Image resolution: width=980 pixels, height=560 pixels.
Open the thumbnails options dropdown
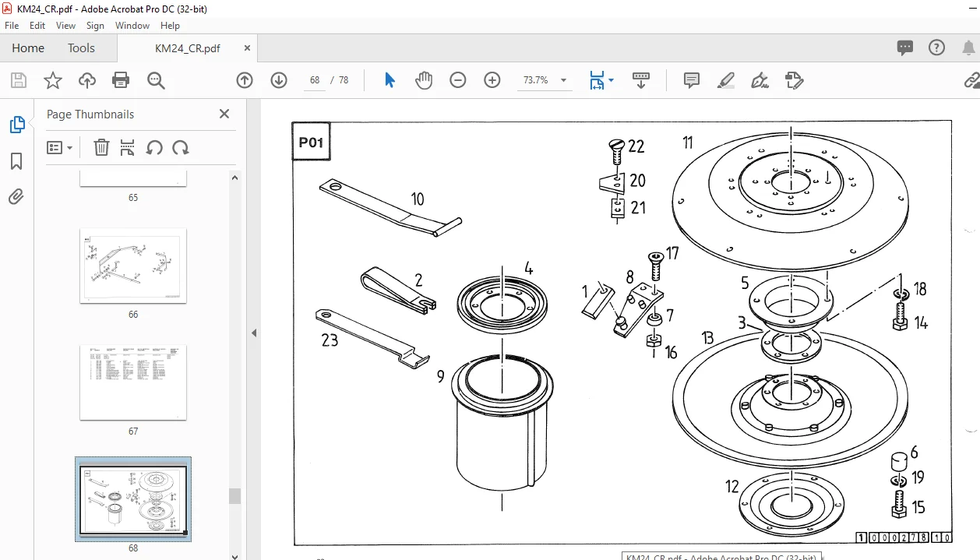pos(60,147)
